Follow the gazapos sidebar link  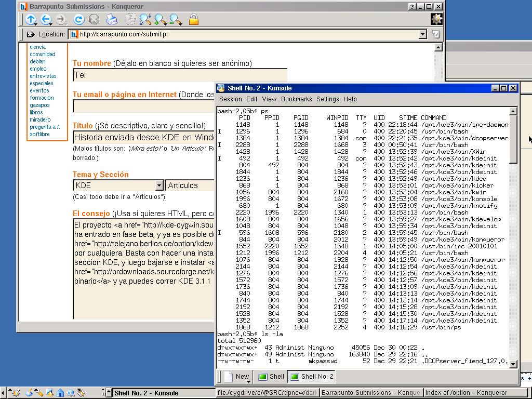pyautogui.click(x=39, y=105)
